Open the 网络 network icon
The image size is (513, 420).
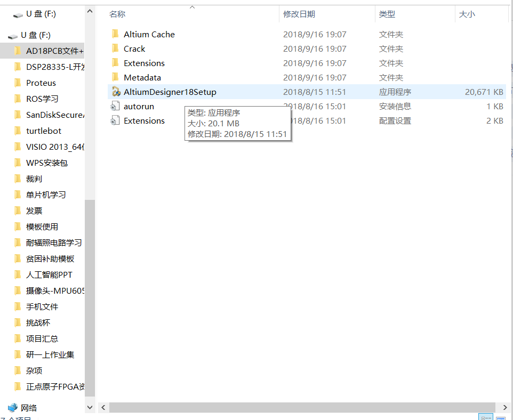[x=13, y=408]
